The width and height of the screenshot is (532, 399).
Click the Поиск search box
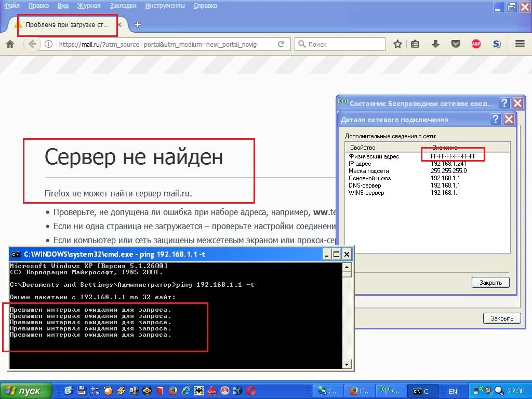[x=340, y=44]
